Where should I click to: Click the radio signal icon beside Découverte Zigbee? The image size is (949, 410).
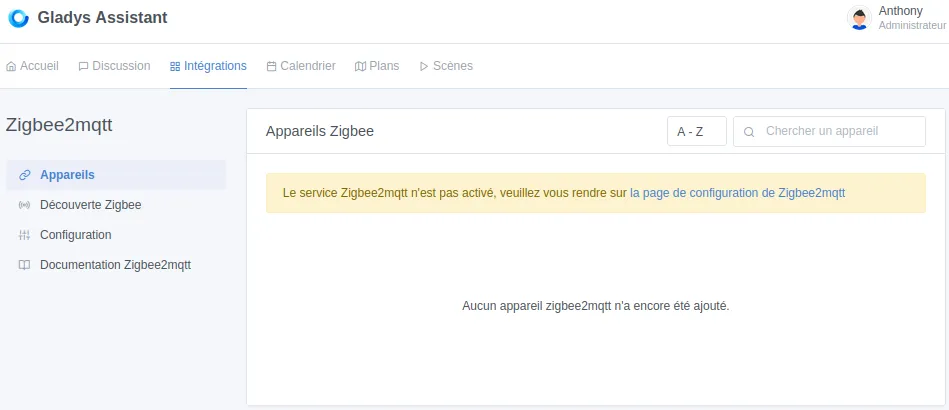(24, 205)
